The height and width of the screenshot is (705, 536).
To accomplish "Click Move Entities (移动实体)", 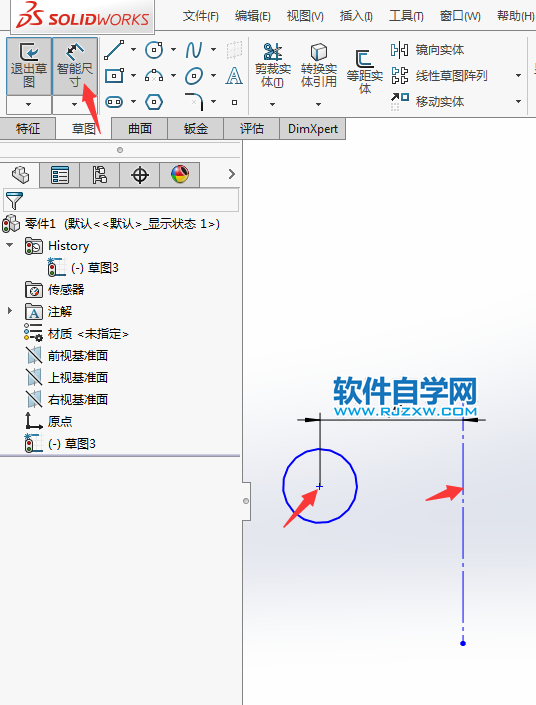I will point(428,102).
